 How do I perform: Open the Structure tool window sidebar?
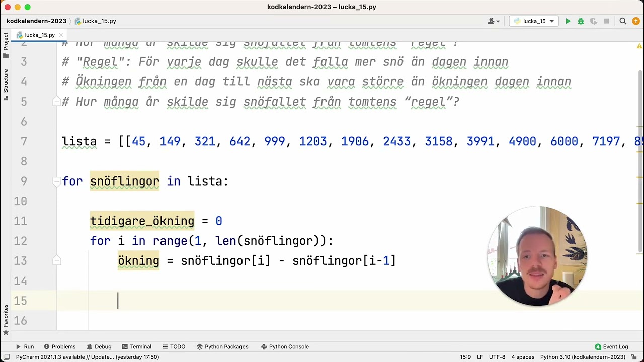pyautogui.click(x=6, y=84)
